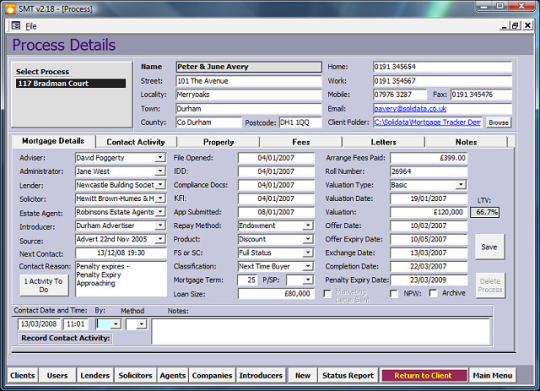Viewport: 540px width, 391px height.
Task: Restore the inner Process window
Action: click(515, 25)
